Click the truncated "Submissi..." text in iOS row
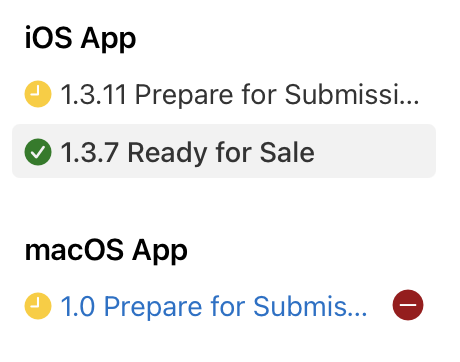 pos(352,95)
